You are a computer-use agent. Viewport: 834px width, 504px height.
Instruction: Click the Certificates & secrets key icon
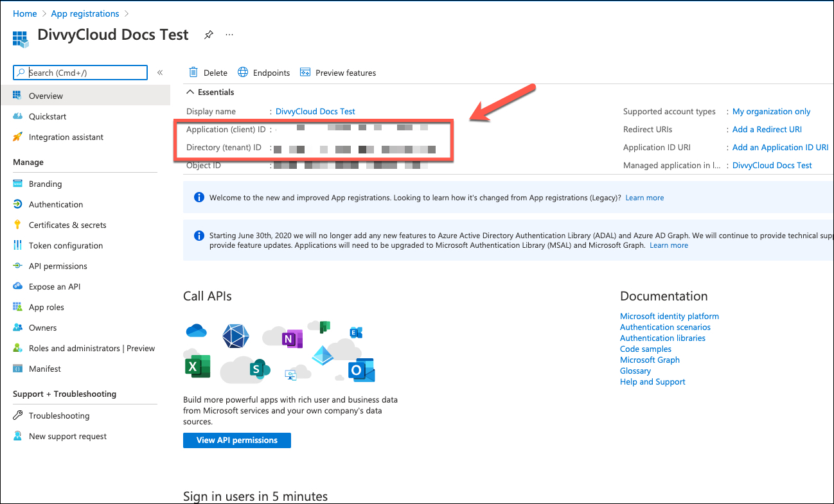tap(17, 225)
